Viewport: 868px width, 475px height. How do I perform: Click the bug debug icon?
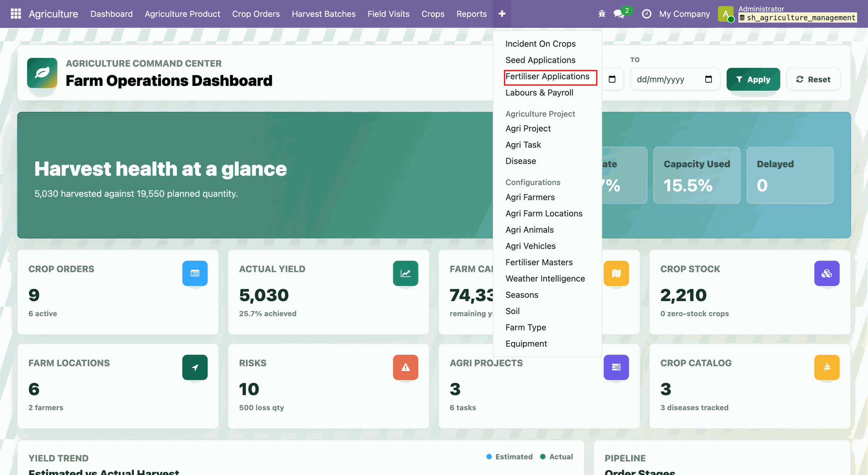[x=602, y=14]
